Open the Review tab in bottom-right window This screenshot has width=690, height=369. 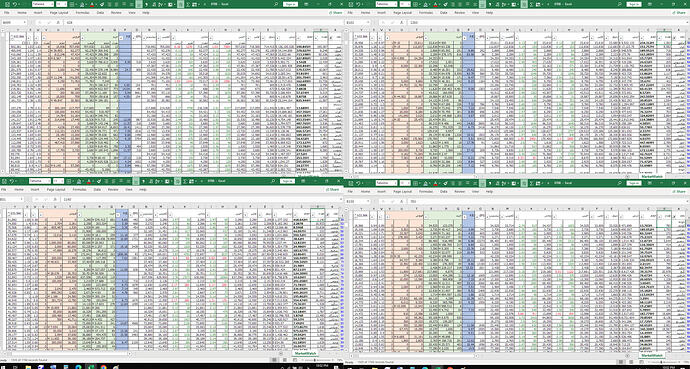coord(459,192)
